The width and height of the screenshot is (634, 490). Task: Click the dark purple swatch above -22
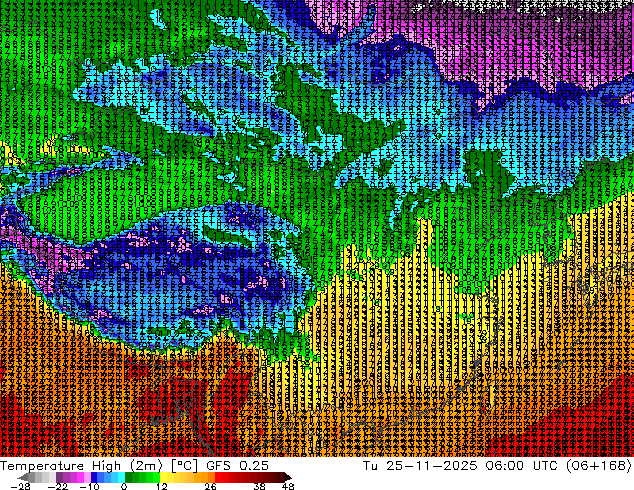coord(59,477)
